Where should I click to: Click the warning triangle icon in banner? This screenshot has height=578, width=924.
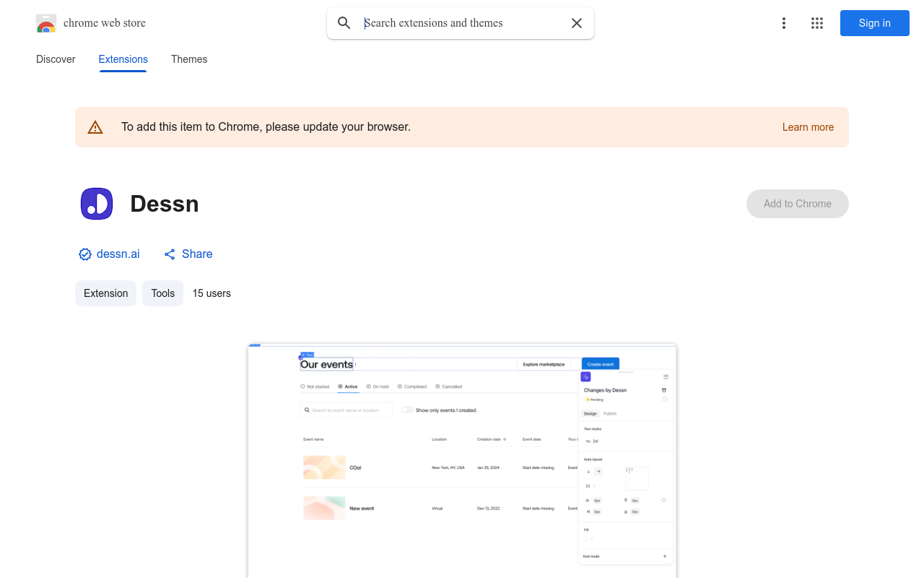(x=95, y=127)
